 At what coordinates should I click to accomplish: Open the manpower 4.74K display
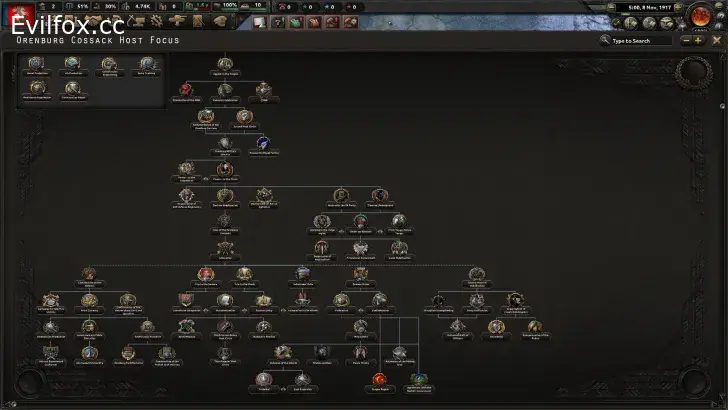pos(140,7)
